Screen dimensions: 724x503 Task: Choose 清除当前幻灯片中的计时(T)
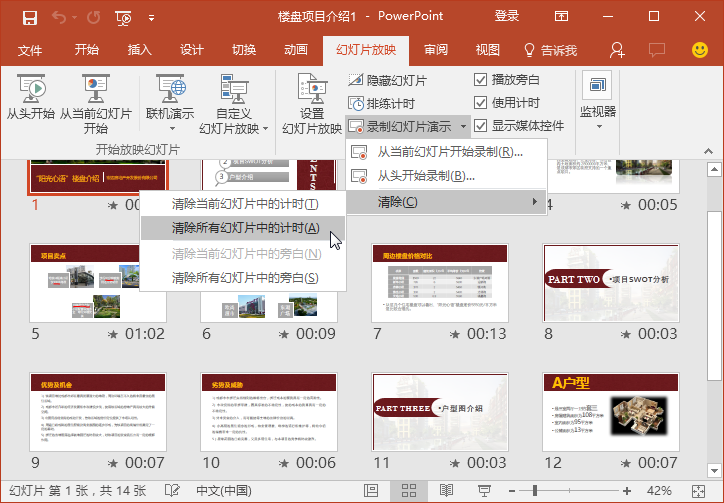tap(243, 204)
